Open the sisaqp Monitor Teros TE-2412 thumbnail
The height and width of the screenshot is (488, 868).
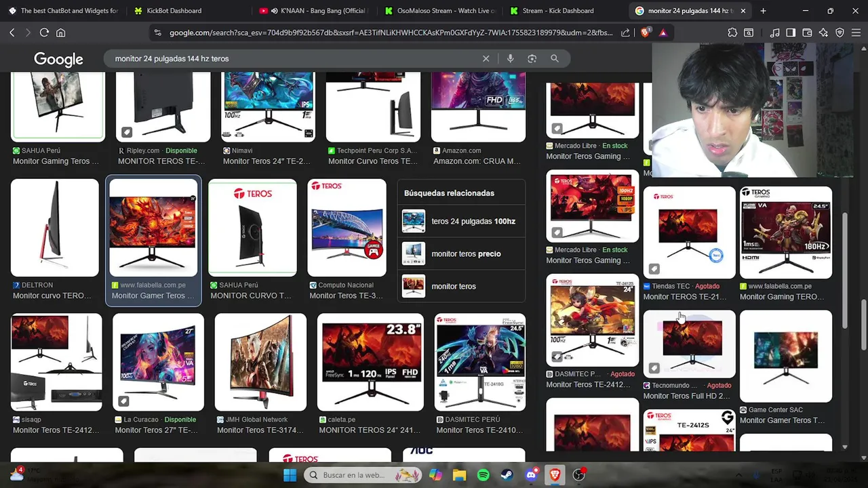point(56,362)
